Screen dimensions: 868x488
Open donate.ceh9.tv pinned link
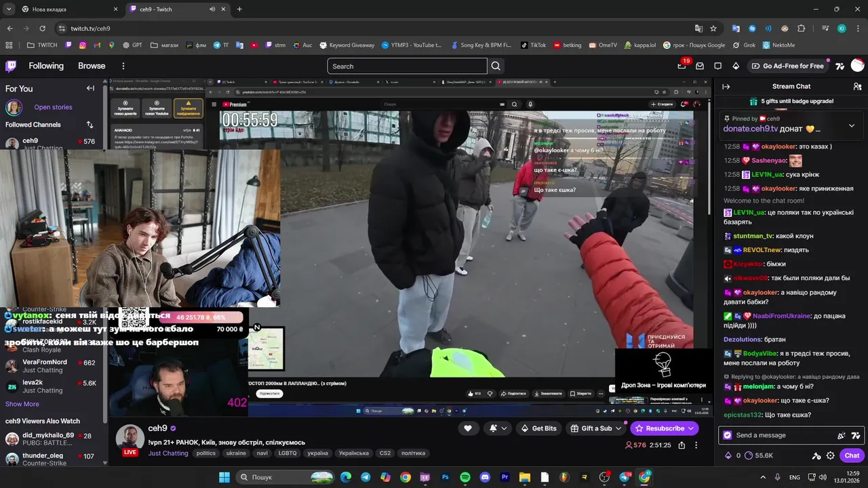click(x=751, y=129)
